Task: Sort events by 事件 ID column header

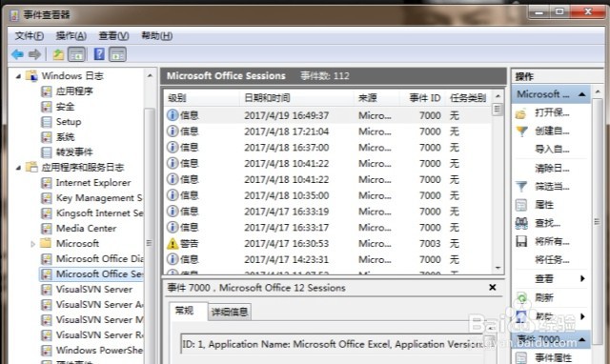Action: point(422,97)
